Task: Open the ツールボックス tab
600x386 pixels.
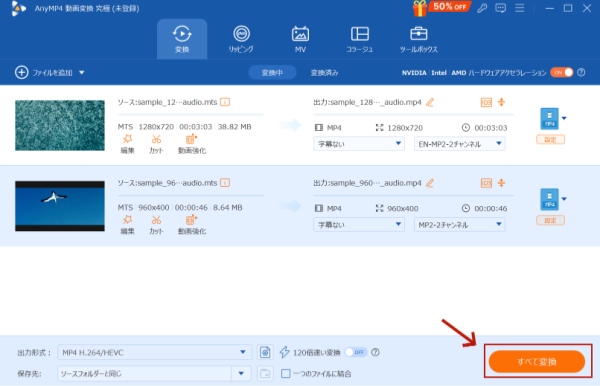Action: point(419,39)
